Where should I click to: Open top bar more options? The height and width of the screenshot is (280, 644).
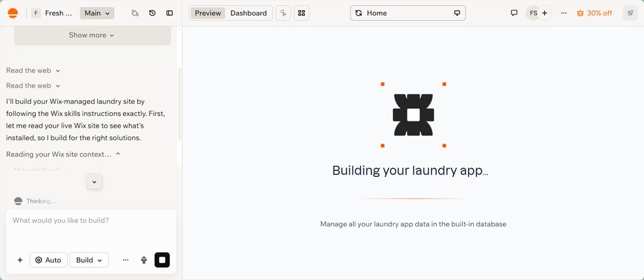tap(564, 13)
